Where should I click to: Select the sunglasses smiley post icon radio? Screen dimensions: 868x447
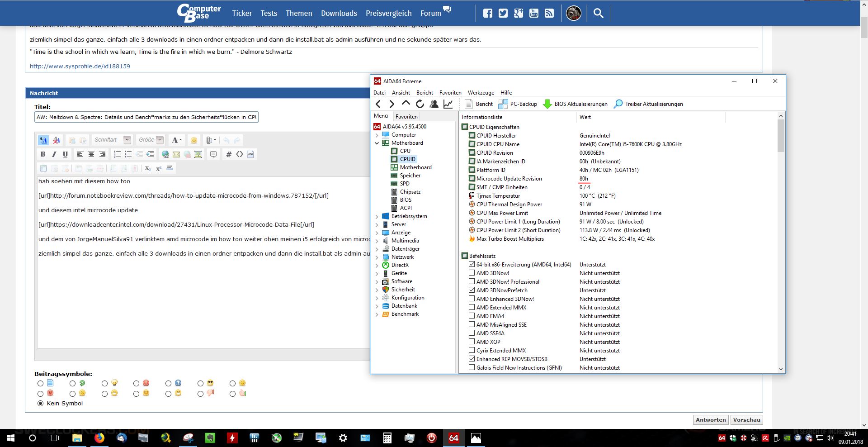[x=201, y=384]
